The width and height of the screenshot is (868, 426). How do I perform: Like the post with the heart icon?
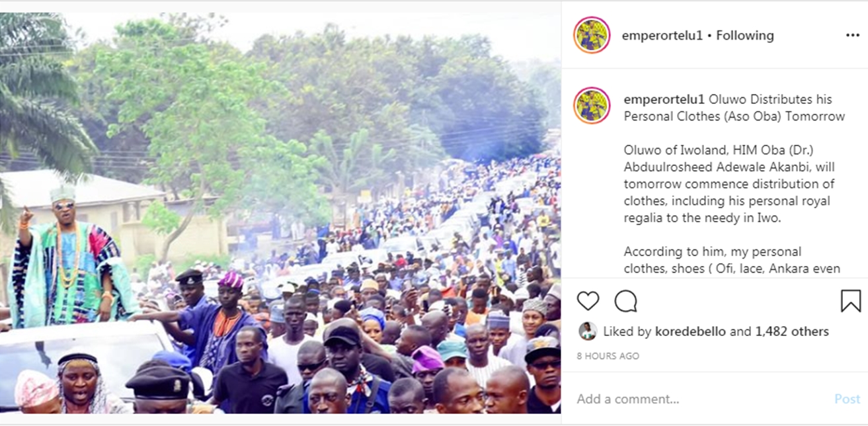pyautogui.click(x=588, y=301)
